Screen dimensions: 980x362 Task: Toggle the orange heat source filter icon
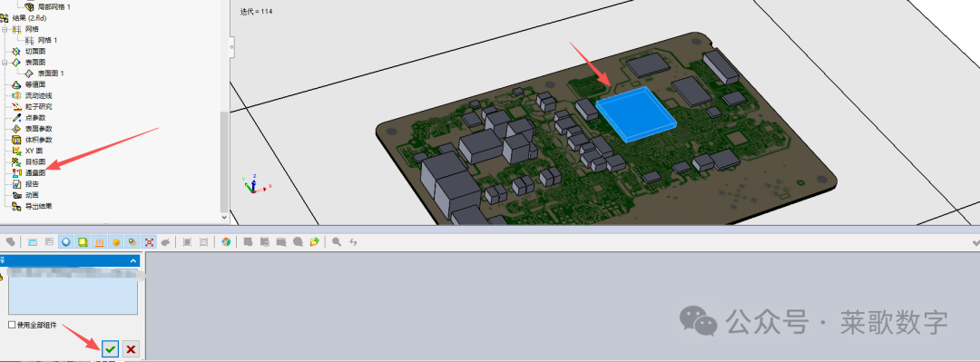pyautogui.click(x=99, y=241)
